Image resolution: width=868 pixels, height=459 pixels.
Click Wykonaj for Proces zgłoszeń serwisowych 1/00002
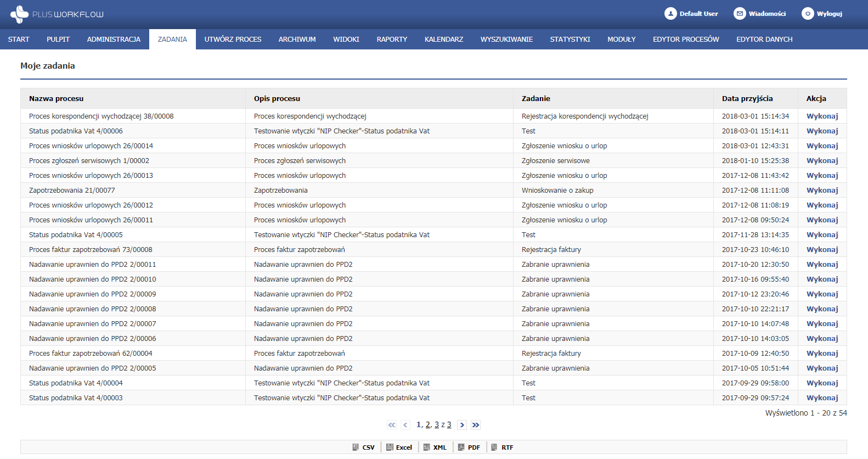tap(822, 161)
